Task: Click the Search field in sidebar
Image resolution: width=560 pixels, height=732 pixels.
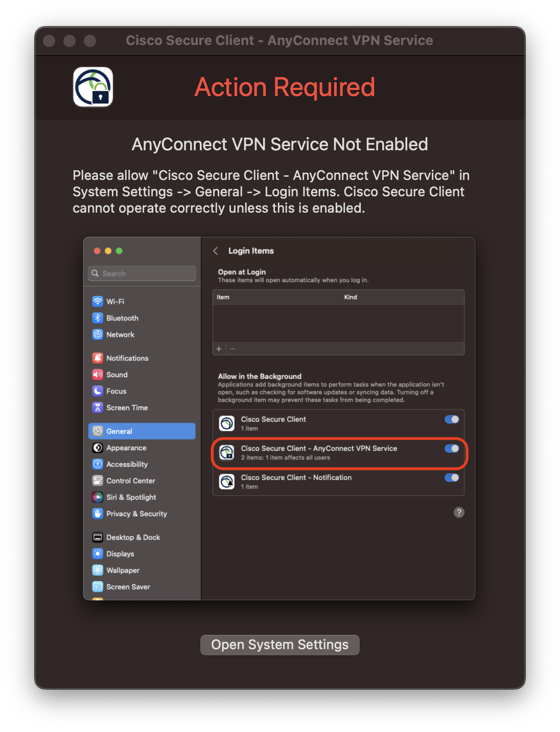Action: tap(142, 273)
